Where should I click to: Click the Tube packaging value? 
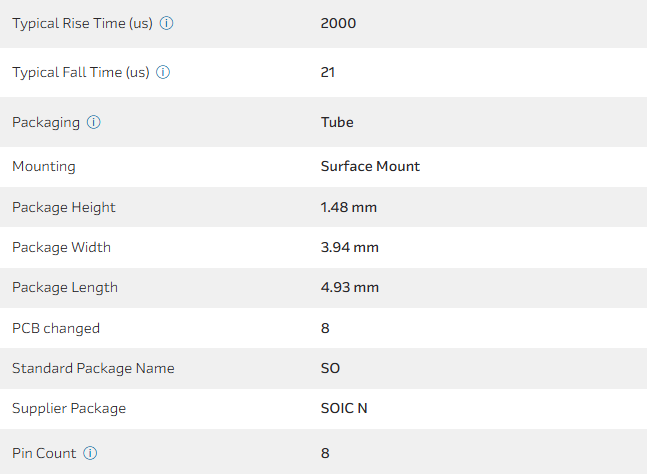(337, 122)
